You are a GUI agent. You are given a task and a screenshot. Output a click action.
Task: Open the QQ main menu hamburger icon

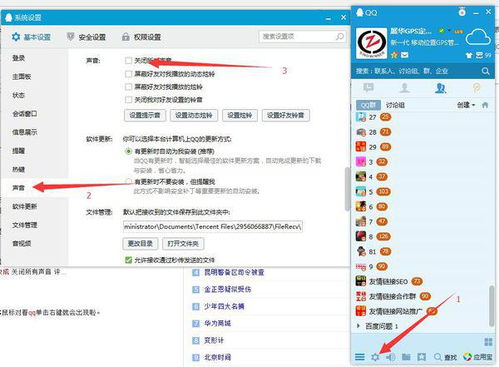pyautogui.click(x=360, y=357)
